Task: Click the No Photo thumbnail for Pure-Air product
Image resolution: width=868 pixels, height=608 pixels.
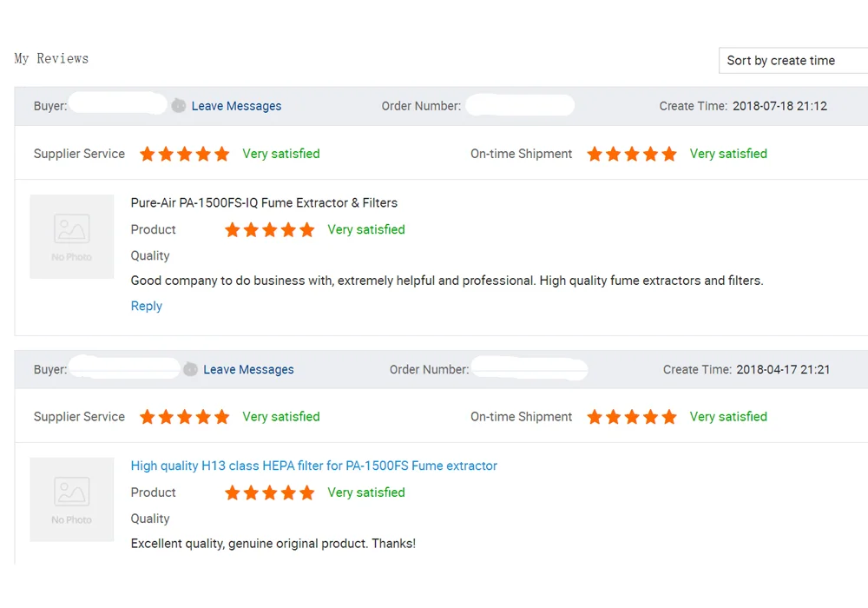Action: 72,236
